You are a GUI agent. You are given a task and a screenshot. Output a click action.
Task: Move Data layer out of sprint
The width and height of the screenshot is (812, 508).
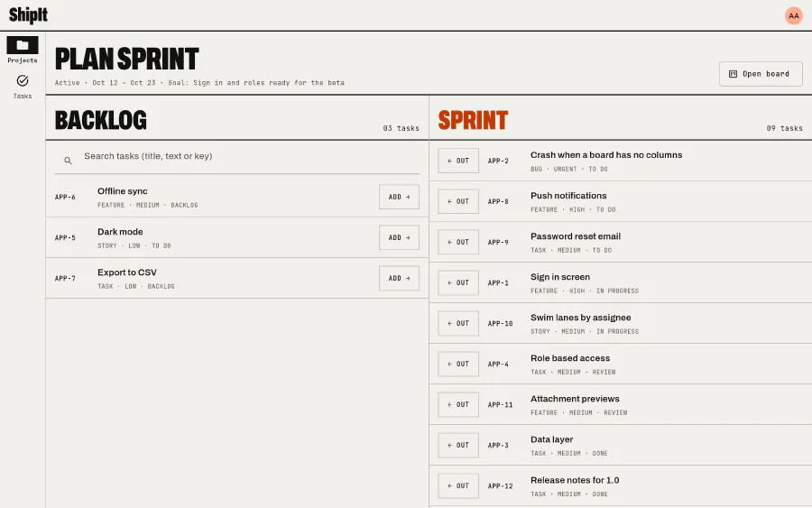(458, 446)
